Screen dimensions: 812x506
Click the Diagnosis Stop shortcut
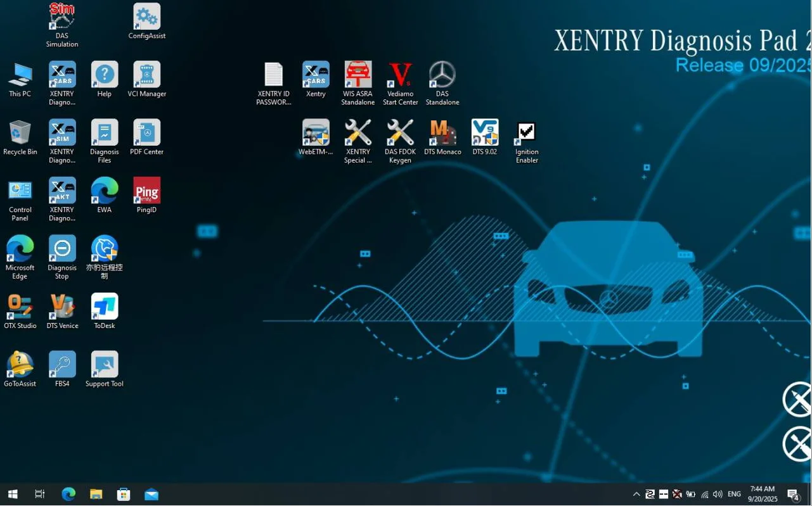tap(62, 257)
